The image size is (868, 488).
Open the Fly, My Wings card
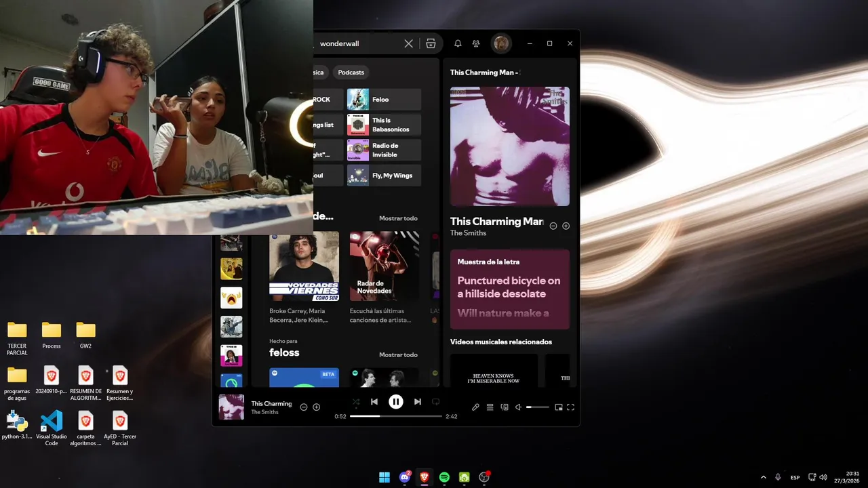click(384, 176)
